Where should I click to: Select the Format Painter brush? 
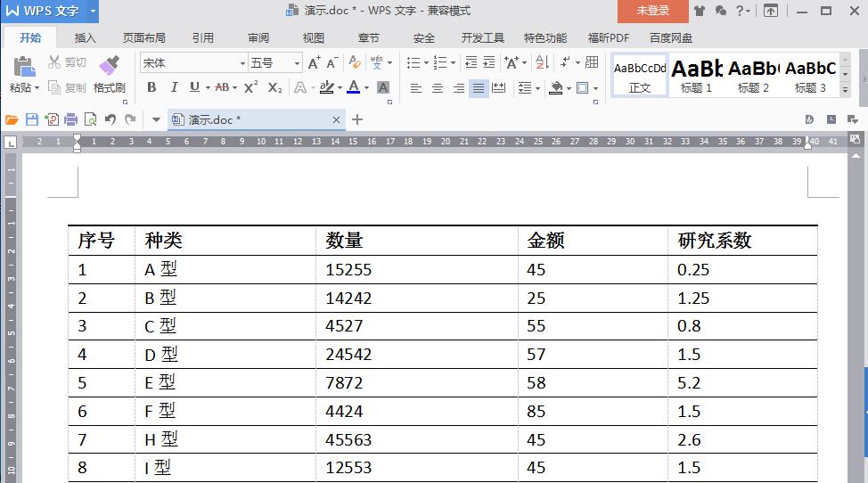(109, 65)
